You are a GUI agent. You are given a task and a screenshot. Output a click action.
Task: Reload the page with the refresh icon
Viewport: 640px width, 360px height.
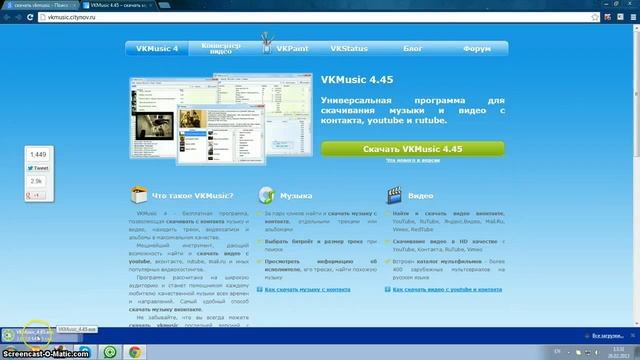30,17
